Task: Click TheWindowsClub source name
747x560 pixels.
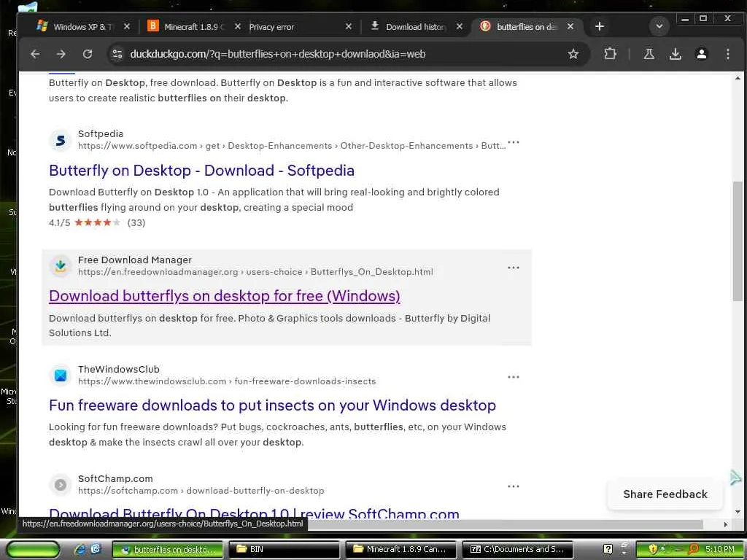Action: click(119, 369)
